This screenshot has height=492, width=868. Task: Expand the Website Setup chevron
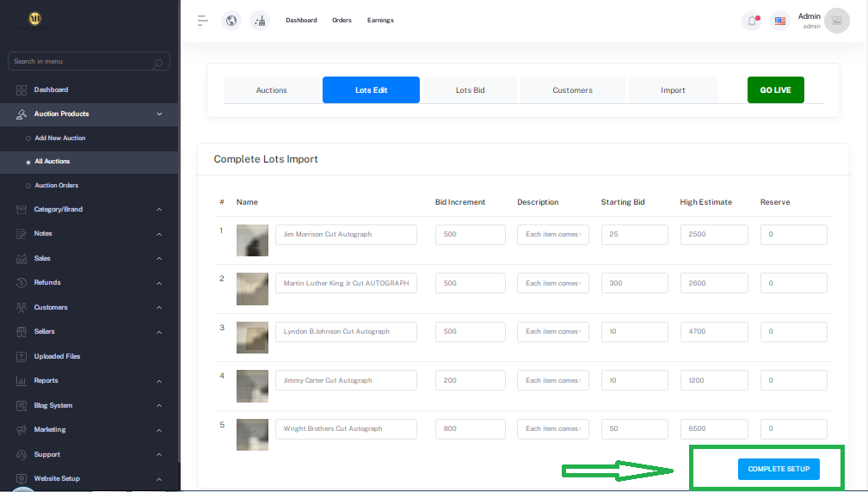coord(159,479)
